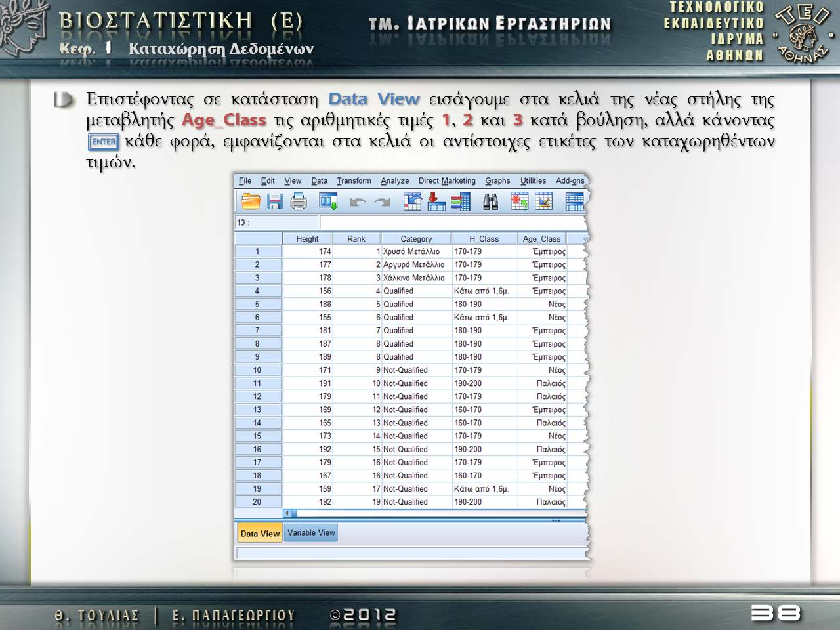
Task: Open the Transform menu
Action: pyautogui.click(x=354, y=180)
